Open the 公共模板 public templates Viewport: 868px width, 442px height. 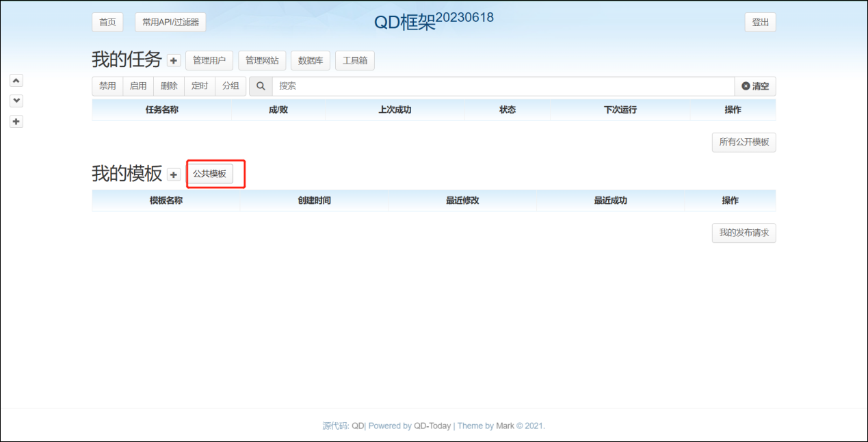209,174
